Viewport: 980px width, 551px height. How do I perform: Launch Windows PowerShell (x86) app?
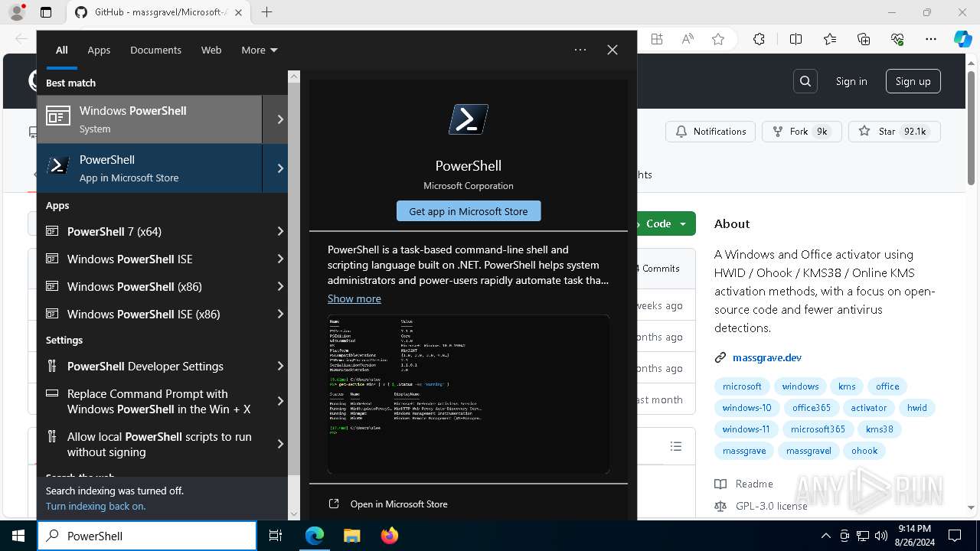click(x=155, y=286)
